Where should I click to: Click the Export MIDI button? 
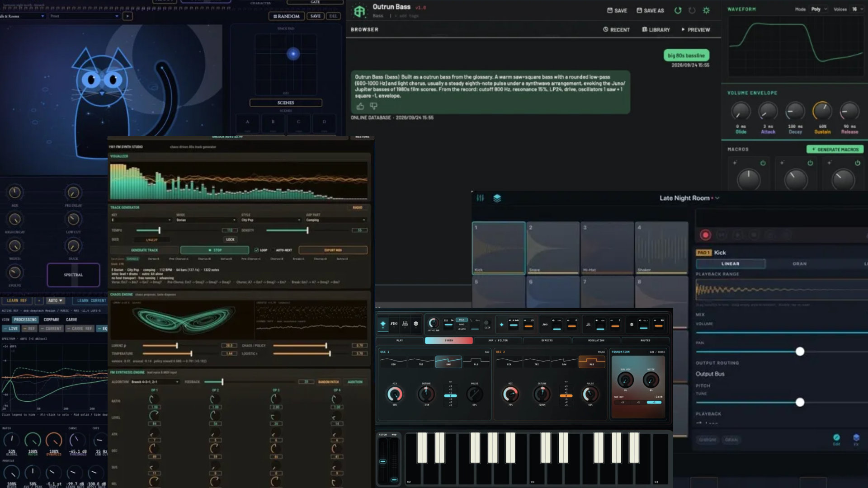333,250
